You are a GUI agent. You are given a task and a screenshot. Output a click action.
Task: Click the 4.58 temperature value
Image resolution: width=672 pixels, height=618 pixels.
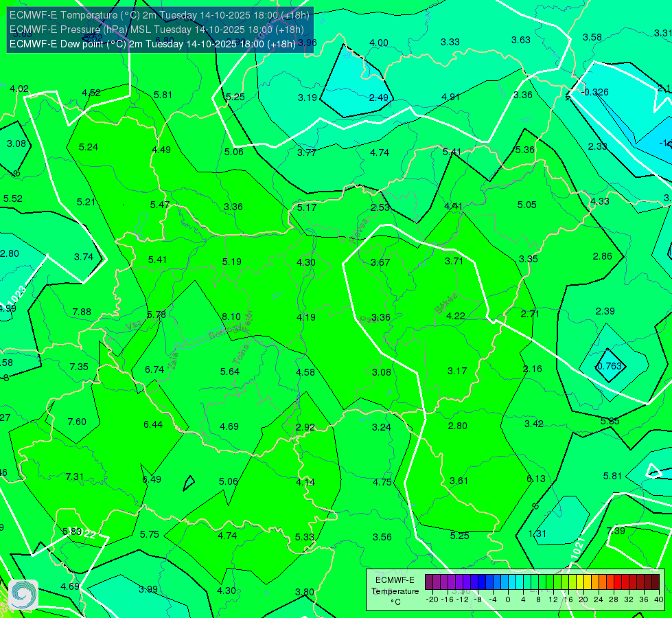click(x=305, y=372)
